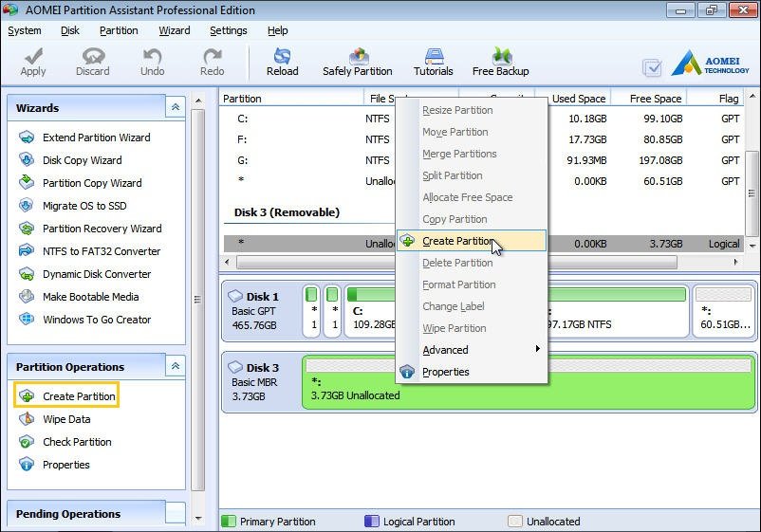Click the Disk 1 drive icon
This screenshot has width=761, height=532.
[x=235, y=296]
